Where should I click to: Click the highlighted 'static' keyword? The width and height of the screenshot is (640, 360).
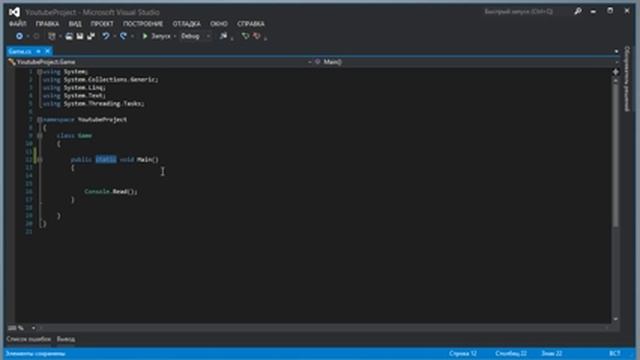tap(106, 160)
